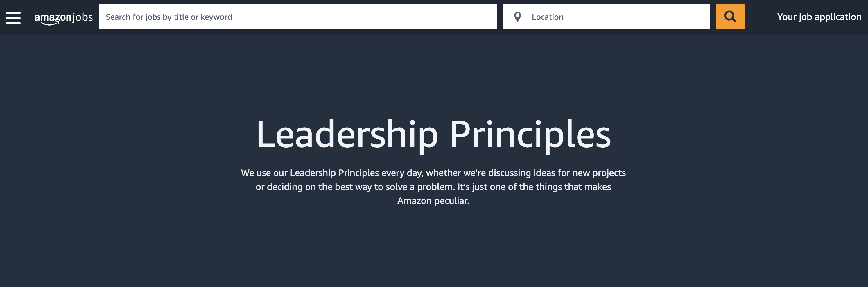
Task: Click the "Amazon peculiar." text line
Action: pos(433,201)
